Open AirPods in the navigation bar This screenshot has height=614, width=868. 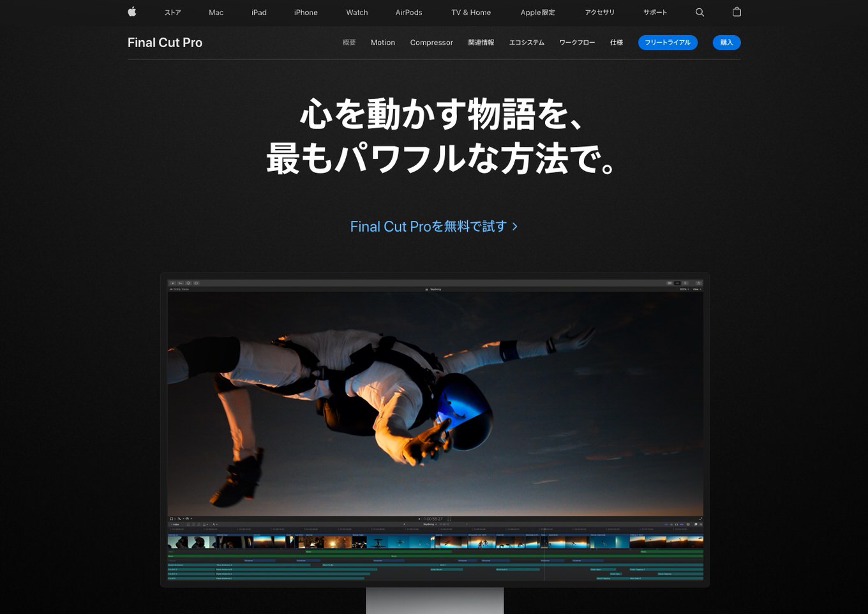point(409,13)
